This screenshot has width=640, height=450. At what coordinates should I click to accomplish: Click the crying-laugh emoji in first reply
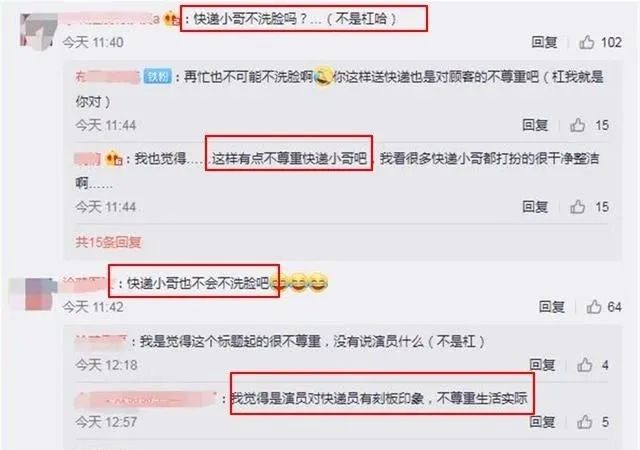pyautogui.click(x=323, y=77)
